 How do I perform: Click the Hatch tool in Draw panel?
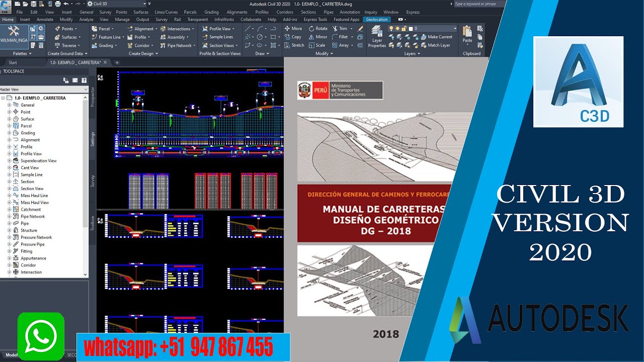tap(273, 45)
